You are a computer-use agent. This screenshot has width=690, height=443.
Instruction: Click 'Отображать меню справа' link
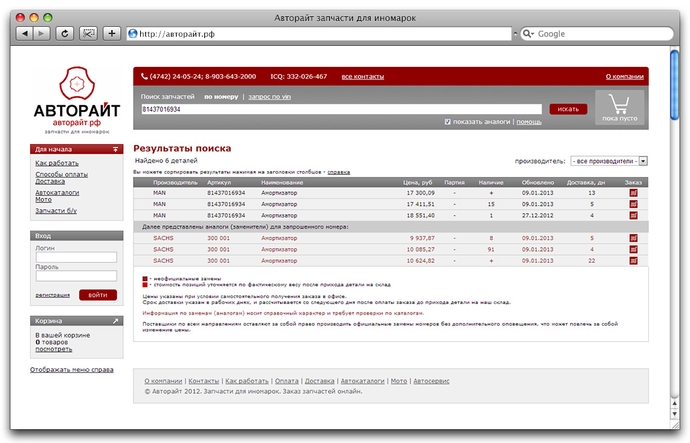click(x=72, y=370)
